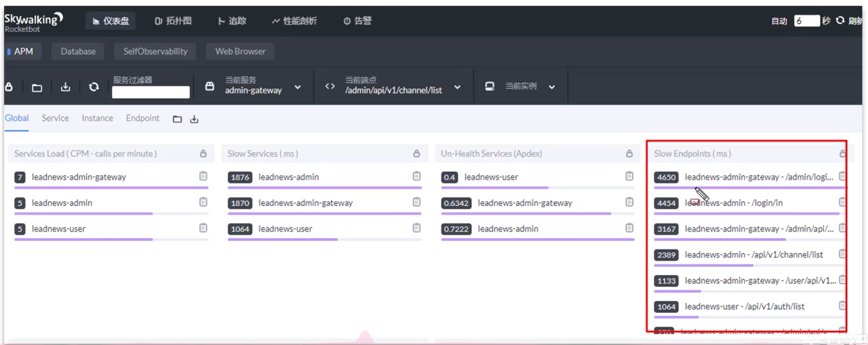Toggle the lock on Slow Endpoints panel

842,153
